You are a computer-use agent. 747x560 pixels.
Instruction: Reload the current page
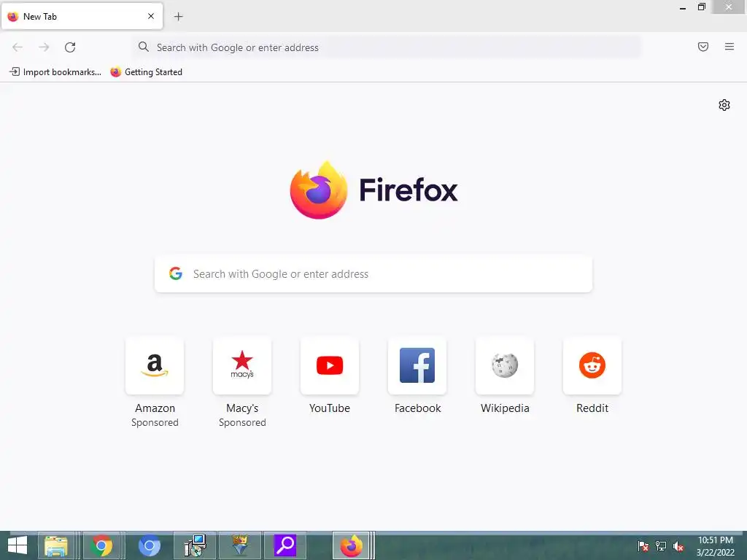70,47
